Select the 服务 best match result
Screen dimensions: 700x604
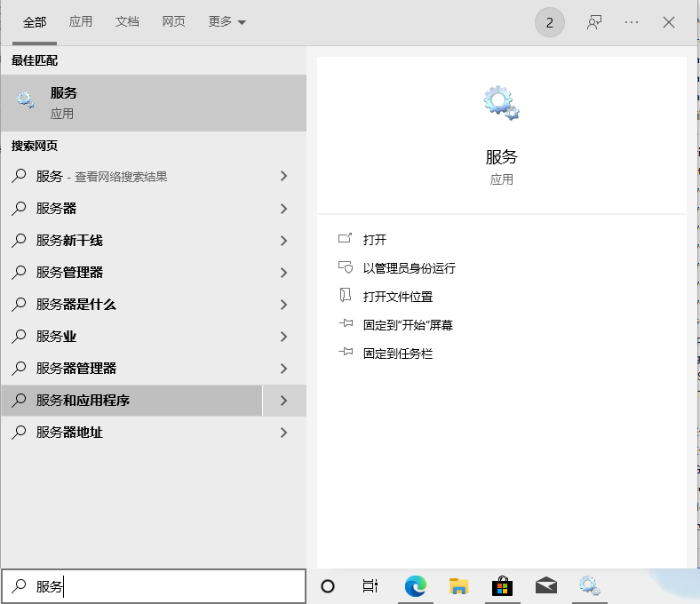[154, 103]
